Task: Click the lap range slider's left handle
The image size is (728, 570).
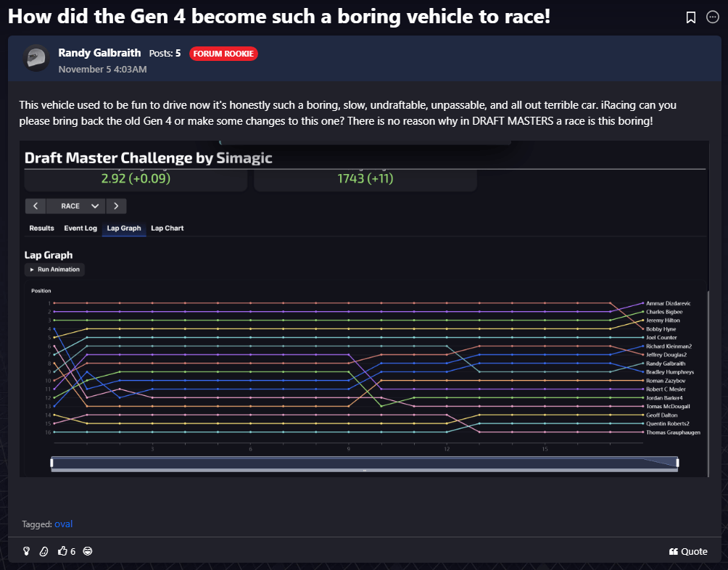Action: (x=51, y=463)
